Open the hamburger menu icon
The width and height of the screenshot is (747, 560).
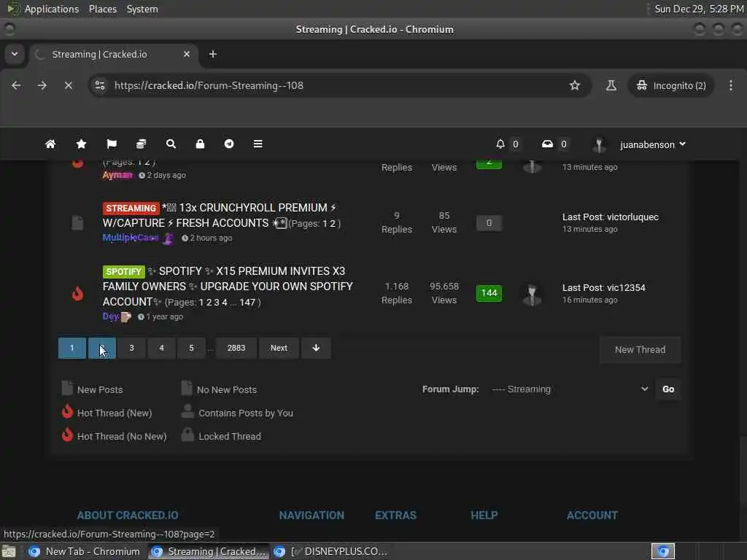coord(258,144)
